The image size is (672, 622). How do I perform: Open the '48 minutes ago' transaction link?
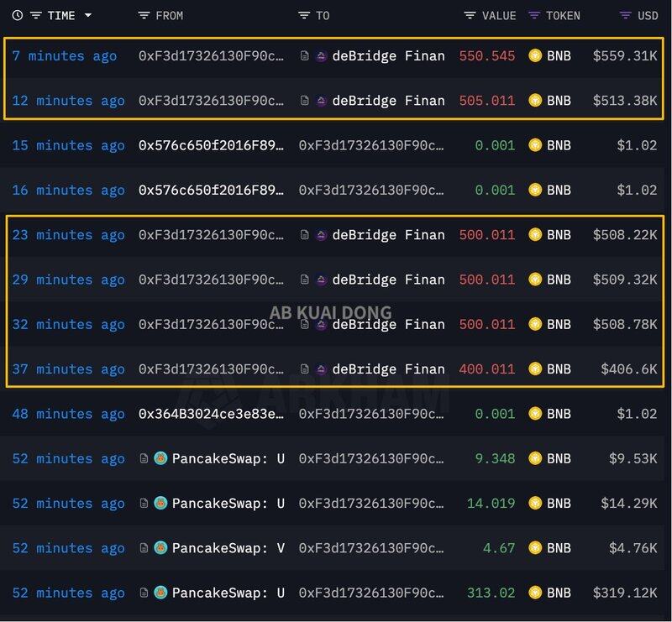(69, 414)
